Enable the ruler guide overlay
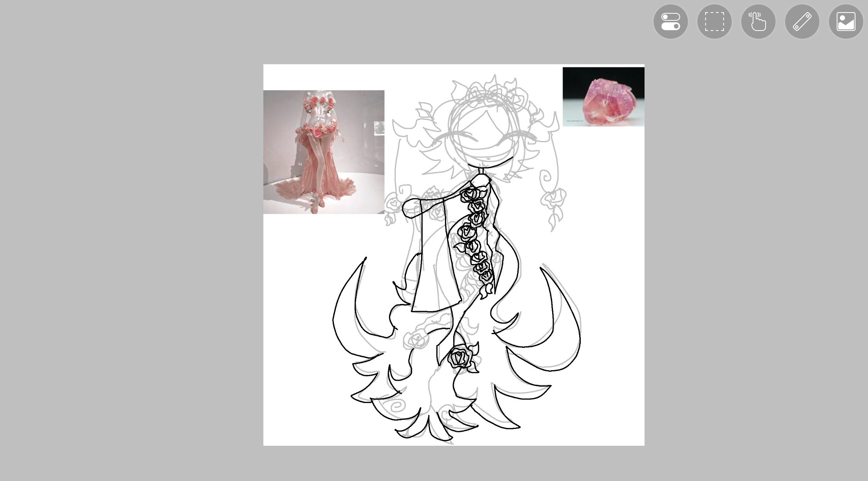 [802, 22]
